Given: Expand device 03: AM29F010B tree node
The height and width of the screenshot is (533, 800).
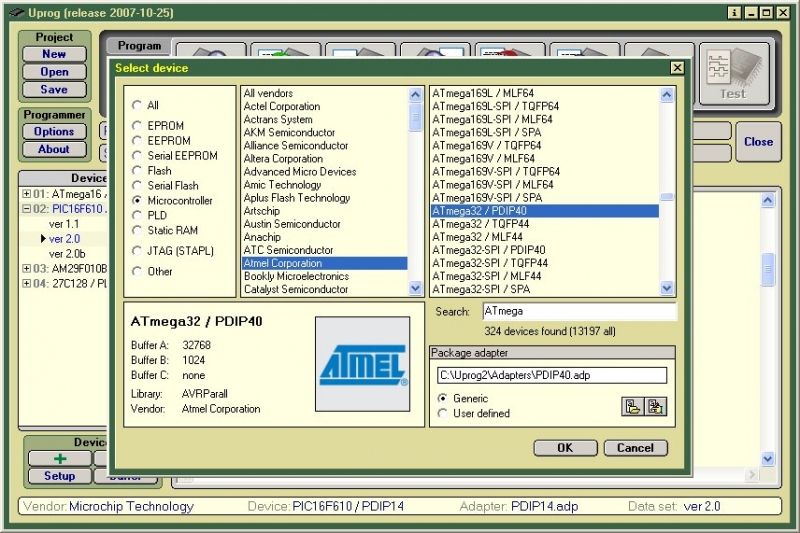Looking at the screenshot, I should point(27,268).
